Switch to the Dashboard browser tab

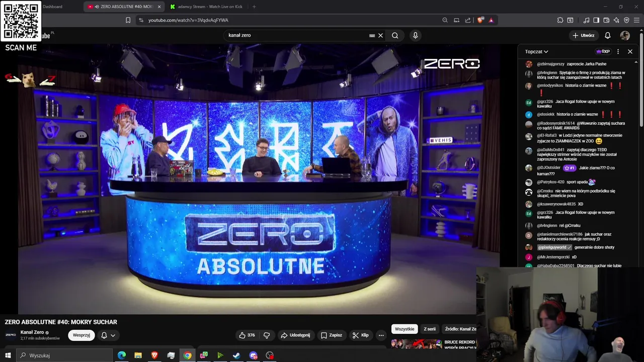(52, 7)
